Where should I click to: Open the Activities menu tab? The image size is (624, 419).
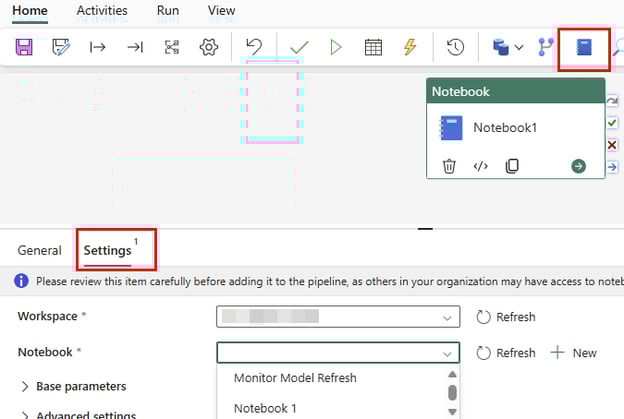pos(102,11)
